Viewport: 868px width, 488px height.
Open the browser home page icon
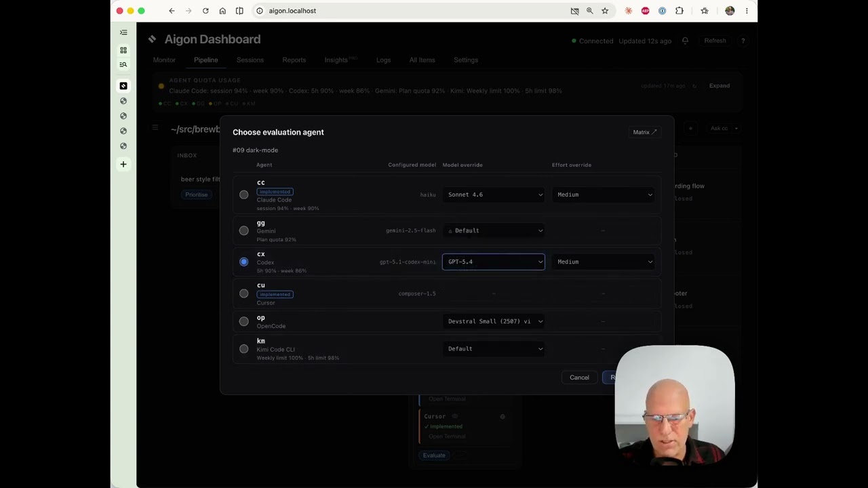coord(222,11)
